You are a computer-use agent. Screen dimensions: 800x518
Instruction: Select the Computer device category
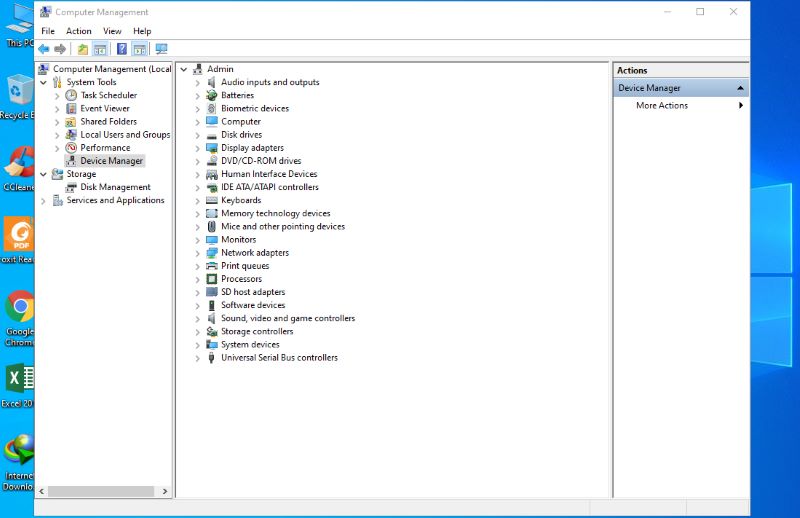[241, 121]
